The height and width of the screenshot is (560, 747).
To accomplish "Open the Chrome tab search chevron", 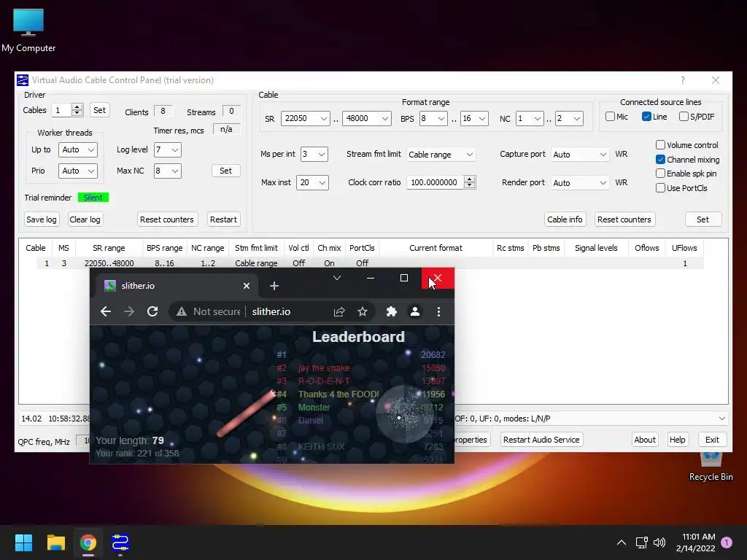I will (337, 278).
